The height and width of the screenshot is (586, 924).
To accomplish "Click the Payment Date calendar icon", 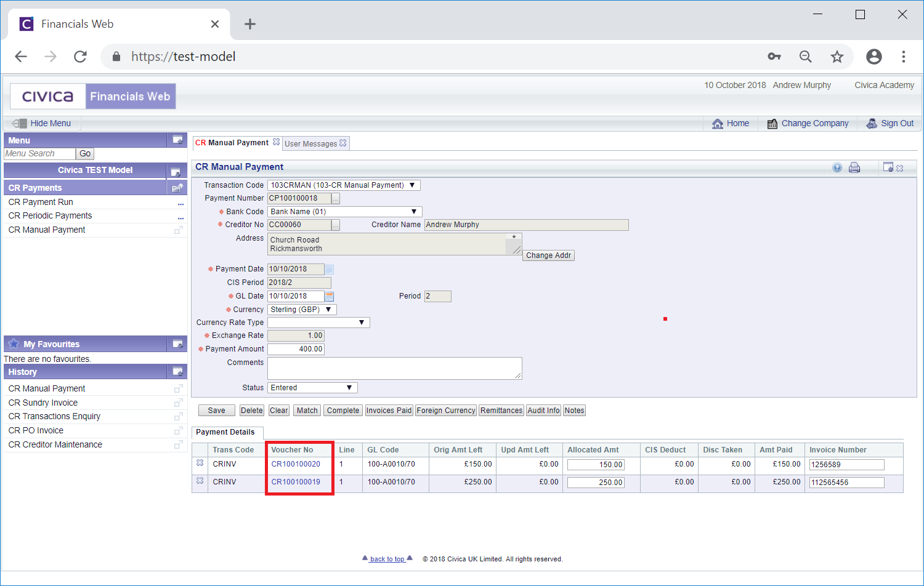I will tap(330, 269).
